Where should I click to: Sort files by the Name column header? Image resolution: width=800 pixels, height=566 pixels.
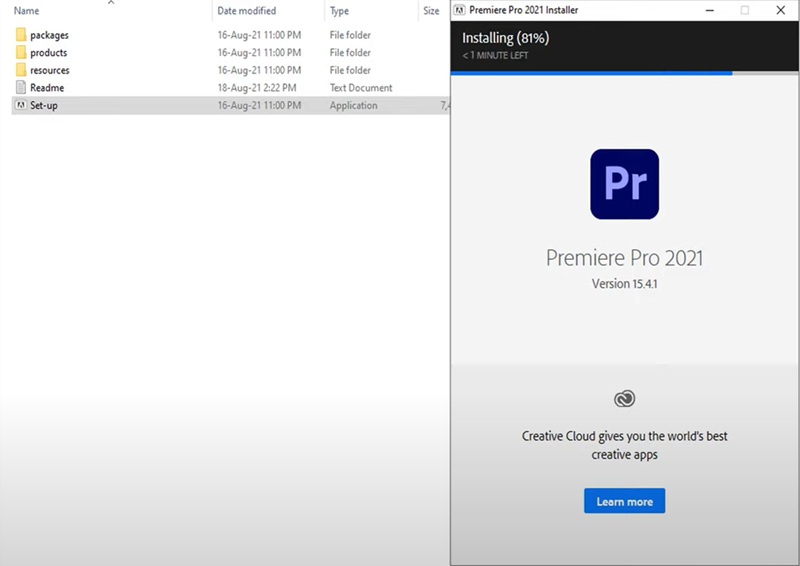tap(27, 11)
